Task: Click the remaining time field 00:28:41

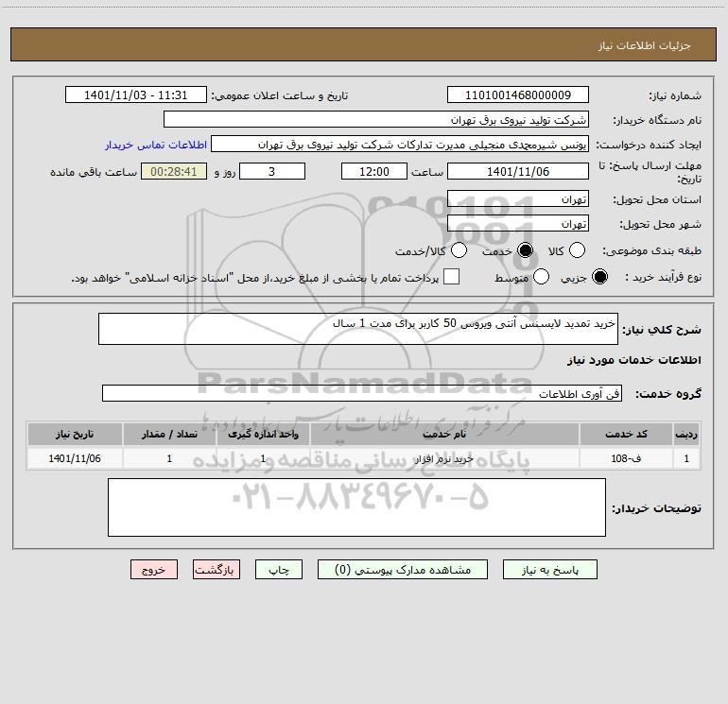Action: coord(174,171)
